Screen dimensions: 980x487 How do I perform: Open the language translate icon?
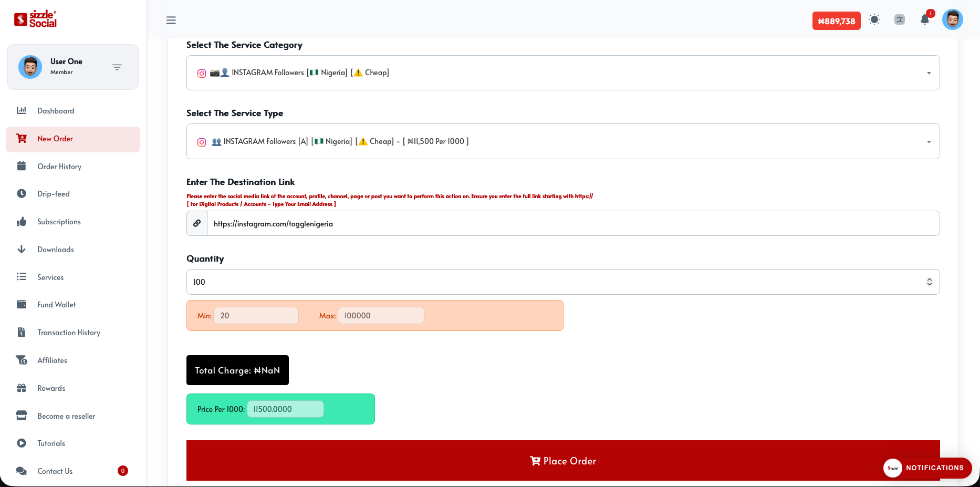coord(900,20)
